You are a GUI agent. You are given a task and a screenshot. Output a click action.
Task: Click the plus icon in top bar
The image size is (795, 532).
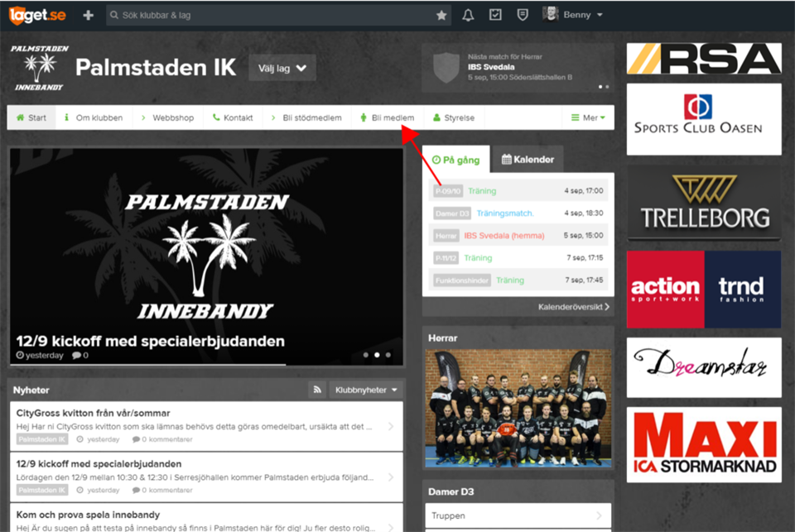click(x=89, y=15)
